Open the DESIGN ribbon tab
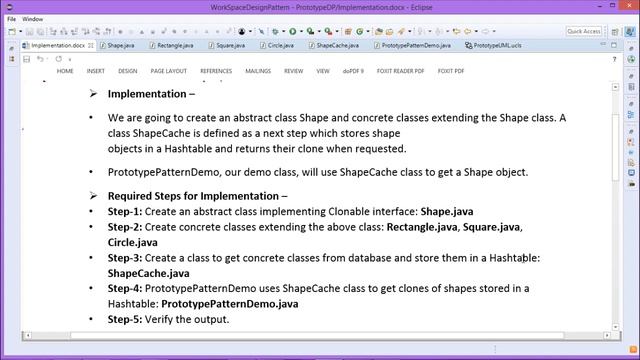 [x=128, y=71]
